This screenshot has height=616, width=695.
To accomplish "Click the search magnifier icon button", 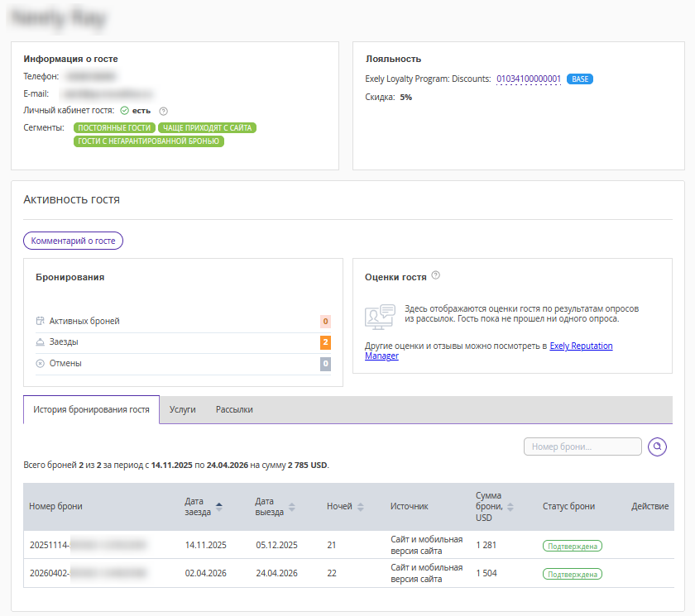I will (x=657, y=446).
